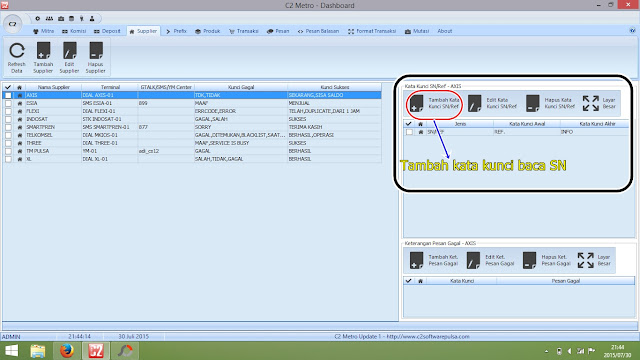Switch to the Produk tab
This screenshot has height=360, width=640.
(208, 31)
